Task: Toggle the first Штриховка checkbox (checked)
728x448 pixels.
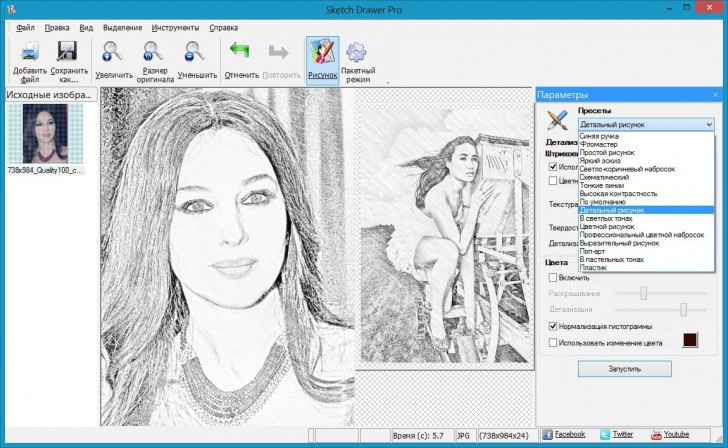Action: coord(552,167)
